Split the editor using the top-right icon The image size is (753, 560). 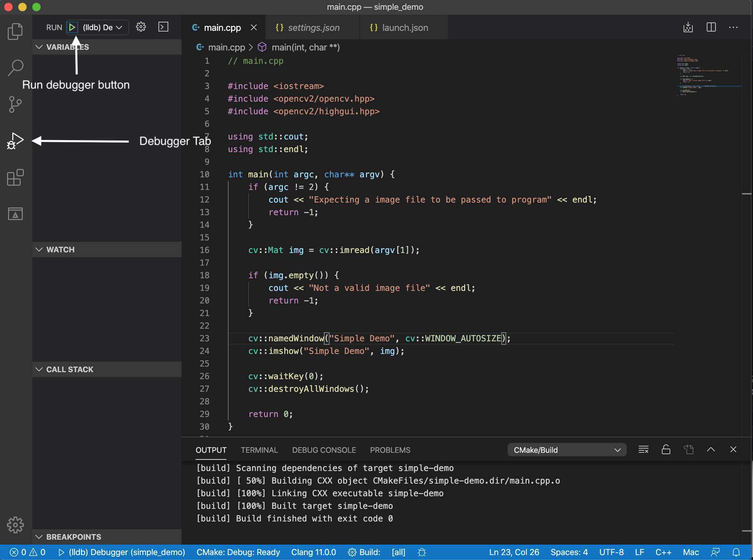711,27
